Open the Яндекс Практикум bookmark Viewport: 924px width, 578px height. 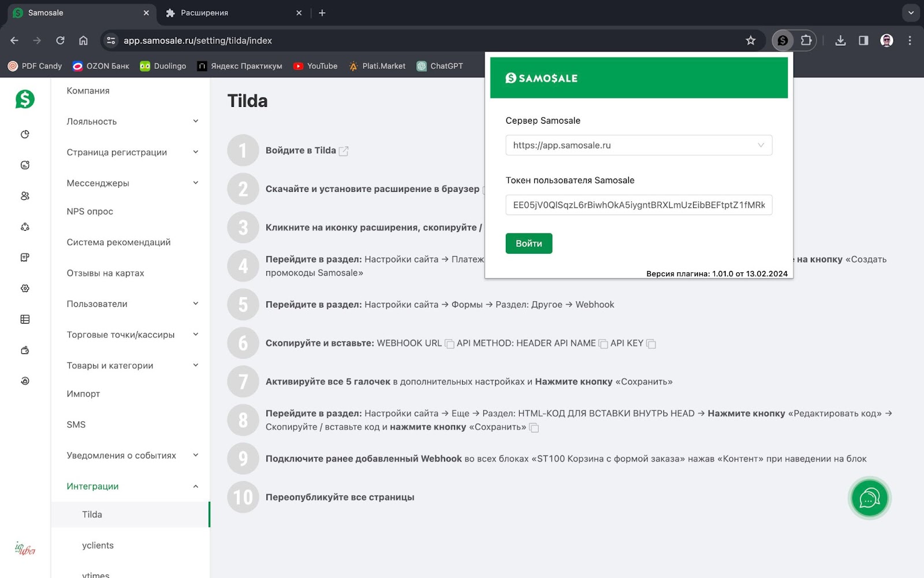coord(239,66)
